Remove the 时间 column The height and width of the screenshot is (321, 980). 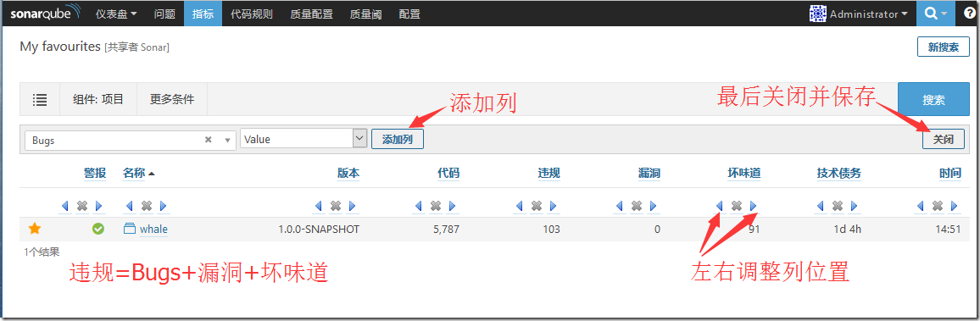click(x=938, y=206)
